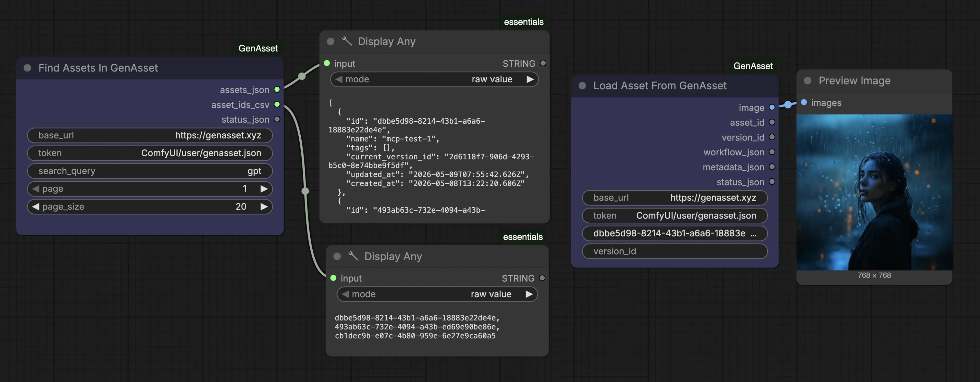Edit the asset id field starting dbbe5d98

click(675, 233)
